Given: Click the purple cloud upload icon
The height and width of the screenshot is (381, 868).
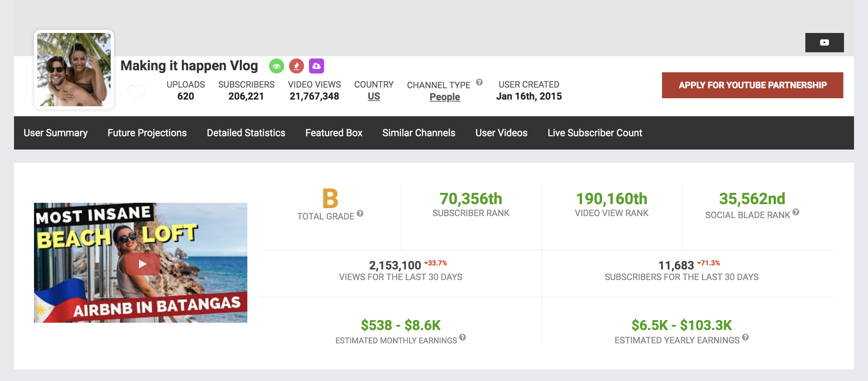Looking at the screenshot, I should coord(316,66).
